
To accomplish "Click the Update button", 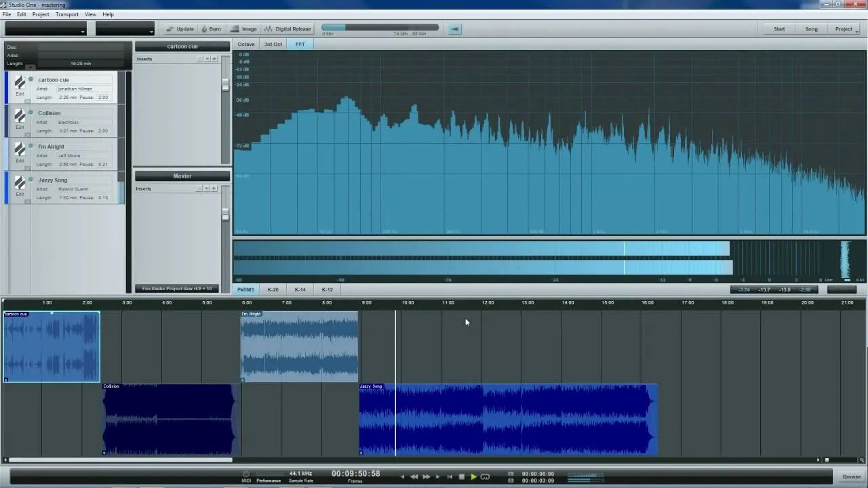I will 180,29.
